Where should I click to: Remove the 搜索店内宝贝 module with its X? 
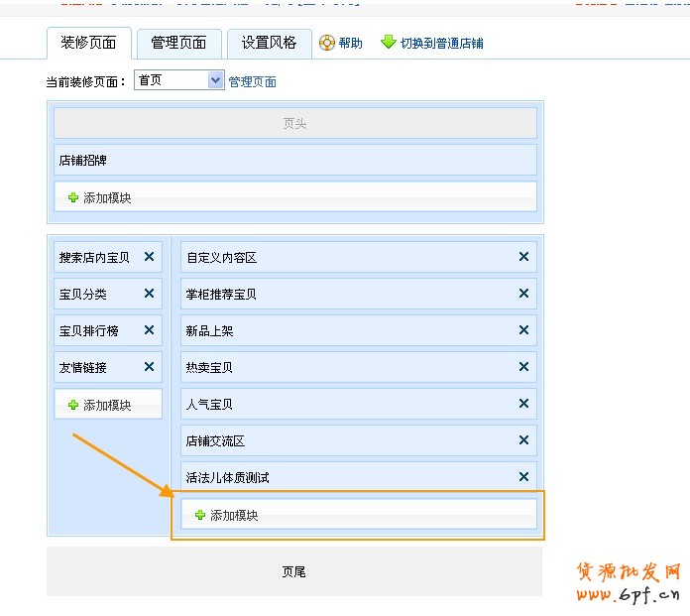coord(149,257)
